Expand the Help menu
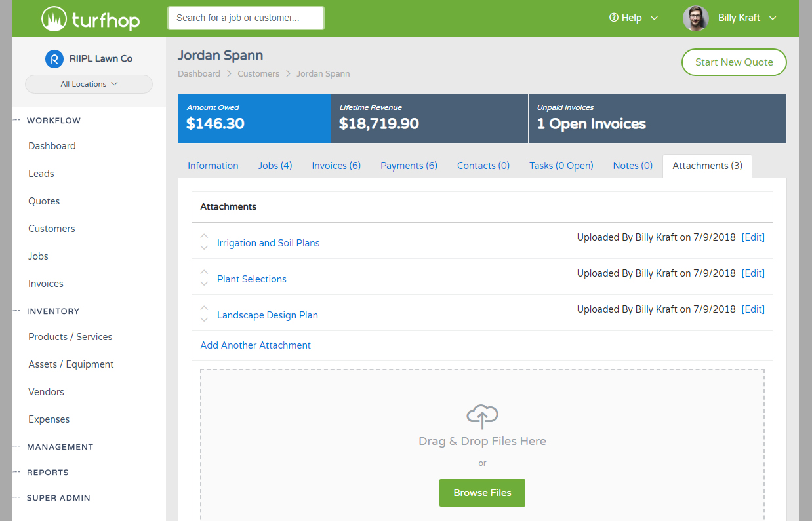The image size is (812, 521). [633, 18]
